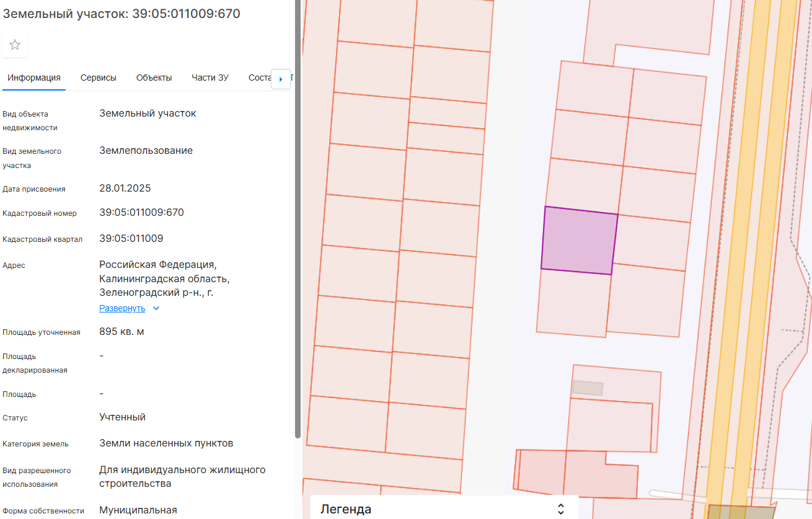Click the area value 895 кв. м
This screenshot has height=519, width=812.
pos(122,332)
